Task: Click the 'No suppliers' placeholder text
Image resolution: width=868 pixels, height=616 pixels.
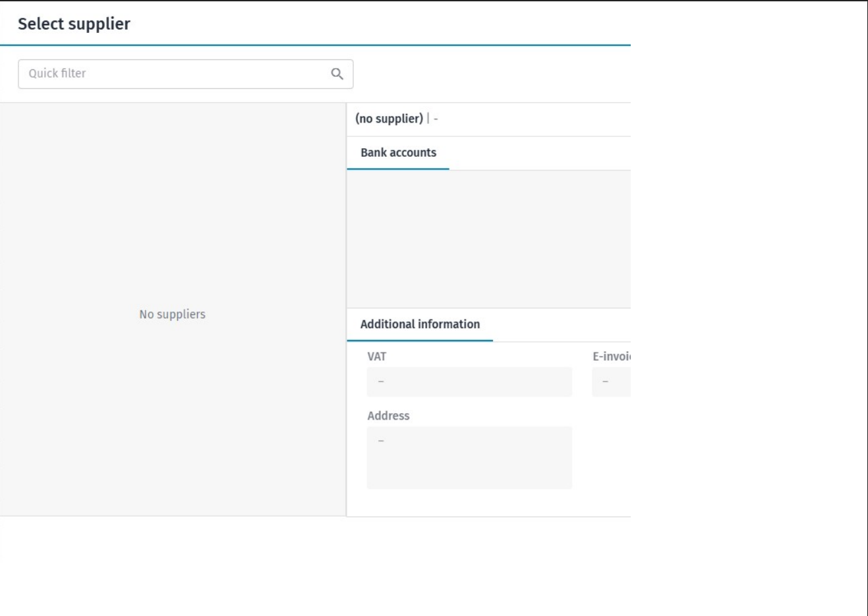Action: pyautogui.click(x=172, y=314)
